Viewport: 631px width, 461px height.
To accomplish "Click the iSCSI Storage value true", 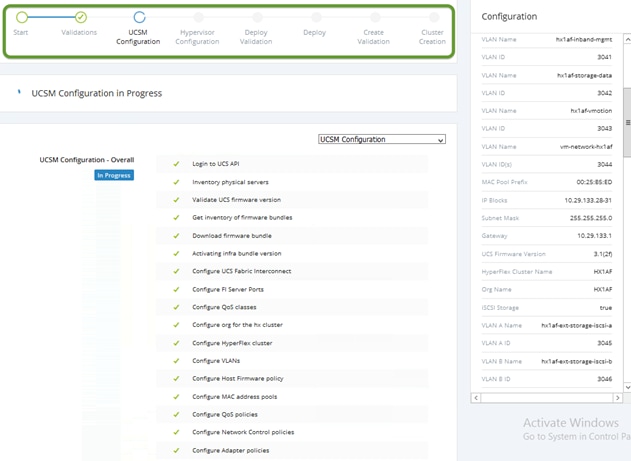I will tap(606, 308).
